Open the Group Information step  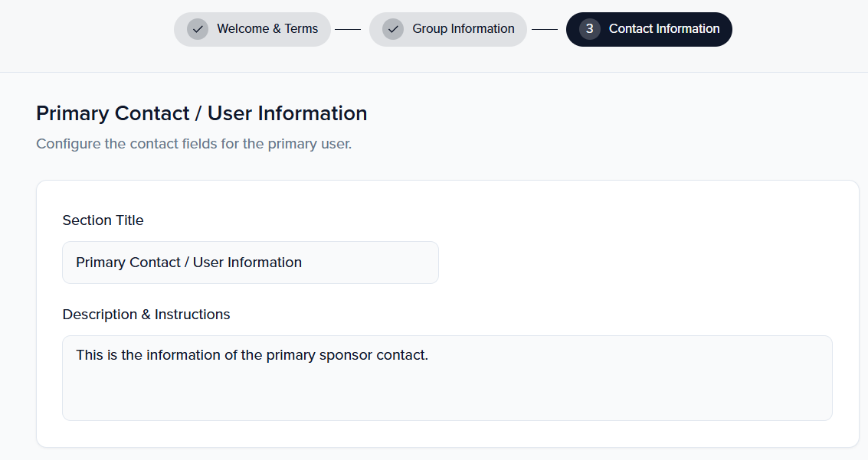pos(463,29)
